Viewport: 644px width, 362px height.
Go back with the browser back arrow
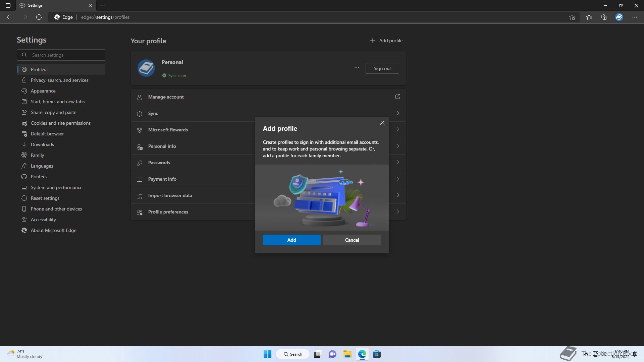(9, 17)
